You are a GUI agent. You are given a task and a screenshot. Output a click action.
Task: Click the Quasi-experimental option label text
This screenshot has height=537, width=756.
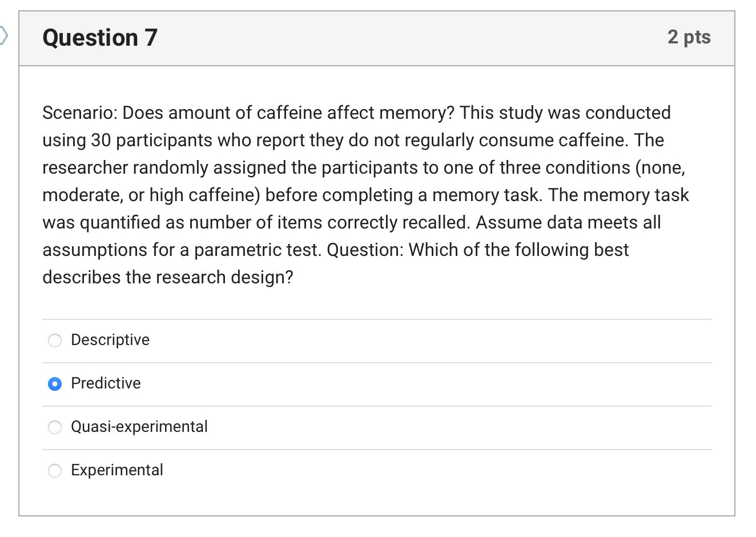(x=139, y=427)
